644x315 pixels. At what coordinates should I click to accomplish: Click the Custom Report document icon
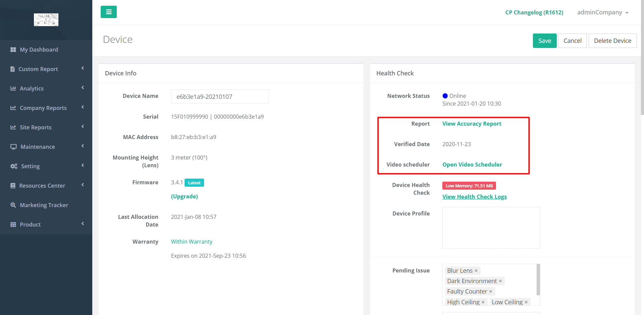point(13,69)
